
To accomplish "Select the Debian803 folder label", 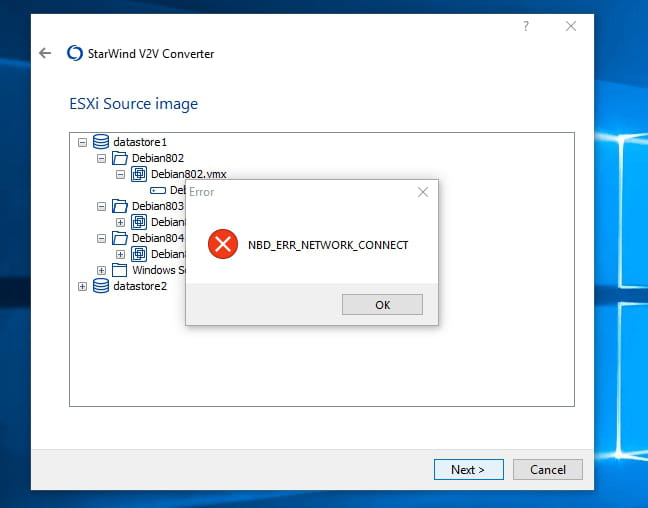I will pos(158,206).
